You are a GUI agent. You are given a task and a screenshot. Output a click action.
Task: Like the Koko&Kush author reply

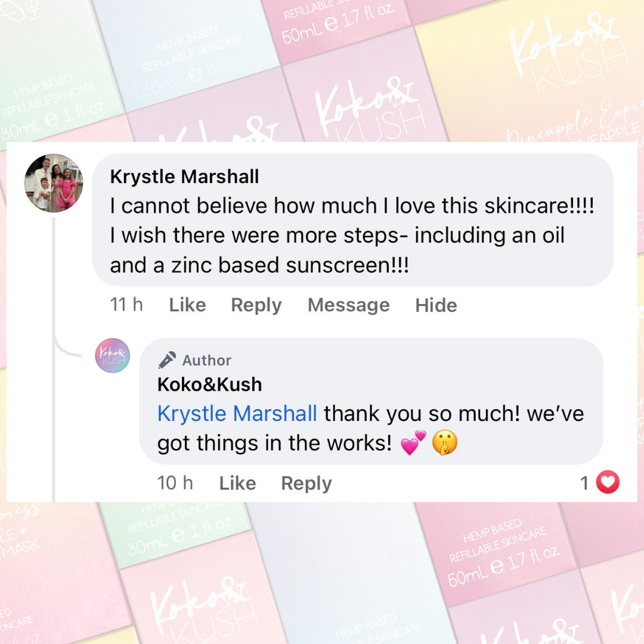click(x=237, y=484)
